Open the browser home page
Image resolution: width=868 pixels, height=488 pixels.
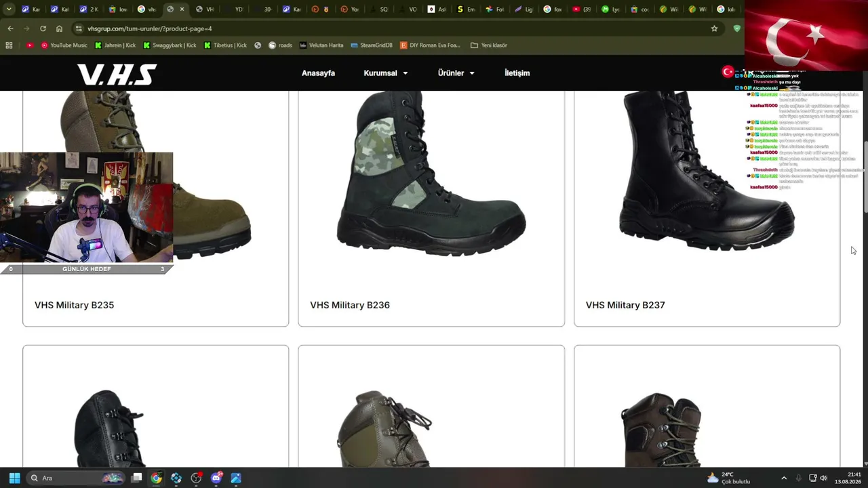[x=59, y=28]
